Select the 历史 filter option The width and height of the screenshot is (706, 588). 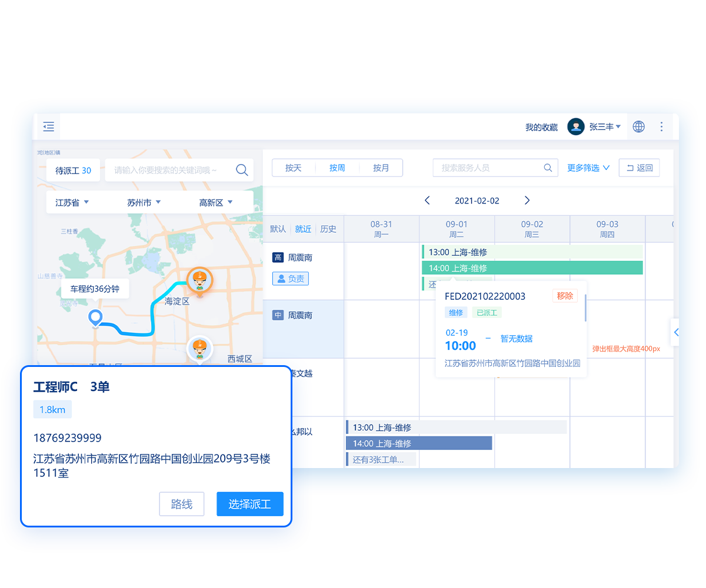328,229
